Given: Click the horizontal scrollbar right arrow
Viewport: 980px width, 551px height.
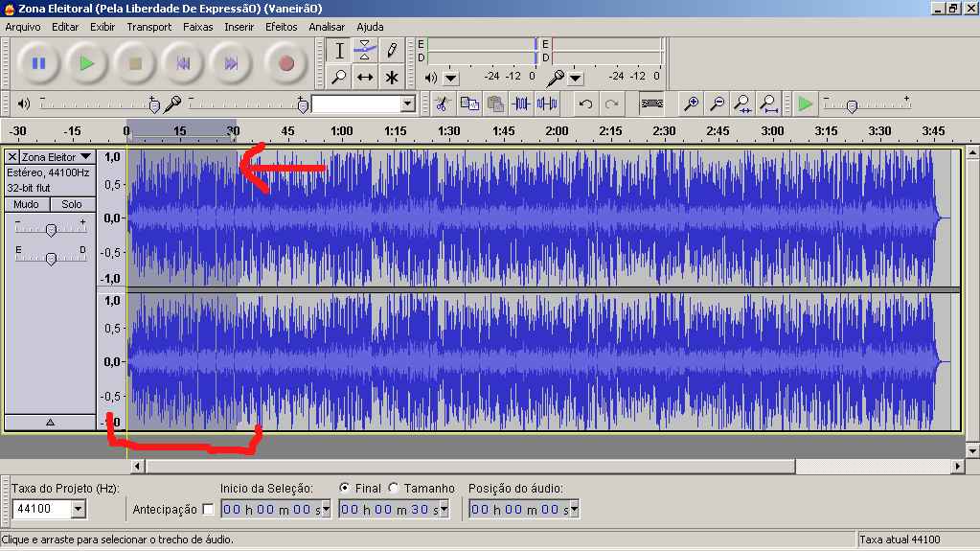Looking at the screenshot, I should [958, 466].
